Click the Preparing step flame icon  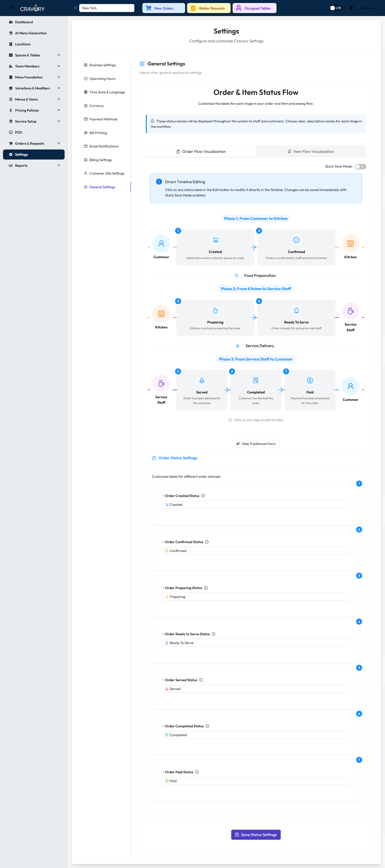(x=215, y=310)
